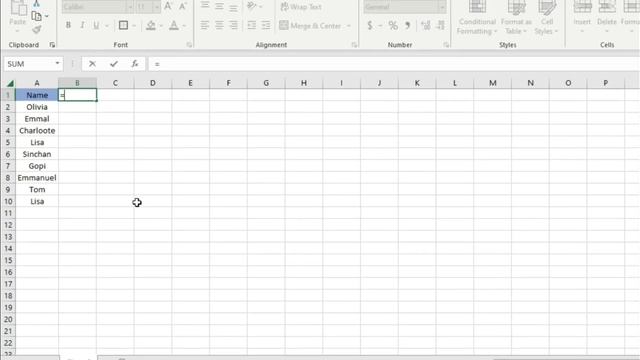Cancel the formula entry with X
This screenshot has height=360, width=640.
92,64
